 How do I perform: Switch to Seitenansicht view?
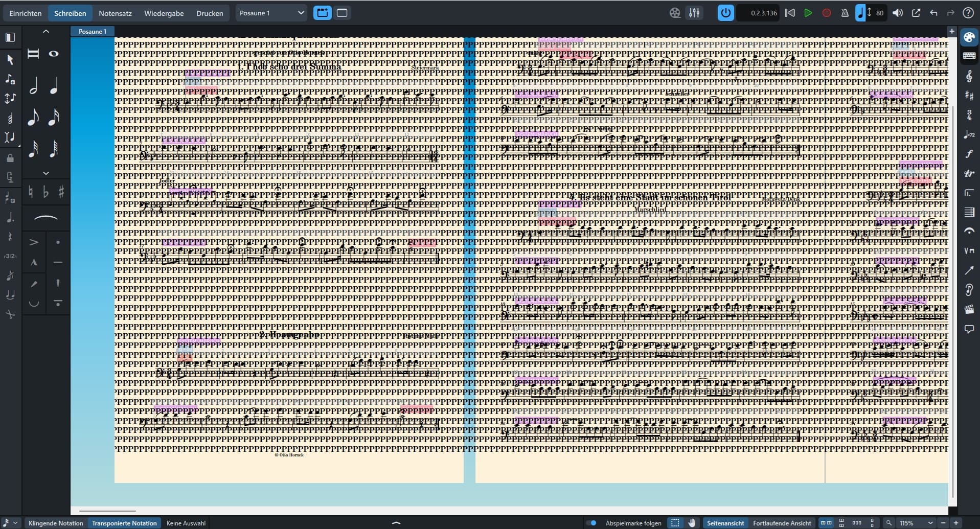[725, 523]
